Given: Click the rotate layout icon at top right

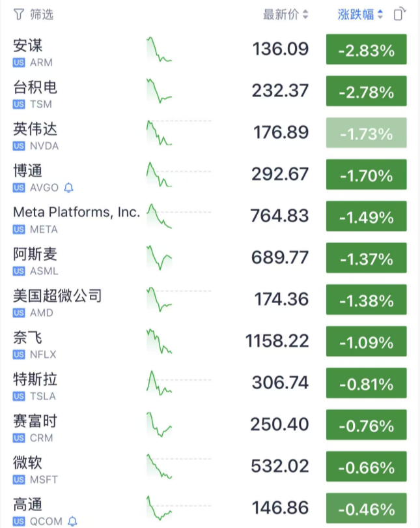Looking at the screenshot, I should coord(400,14).
